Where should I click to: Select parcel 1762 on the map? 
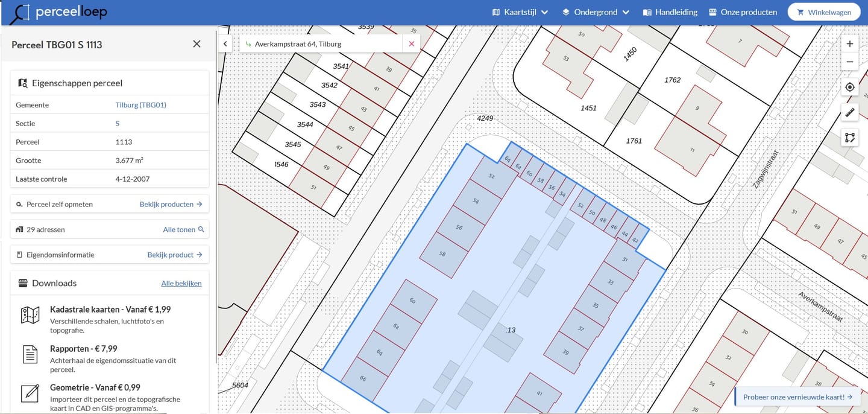[672, 80]
